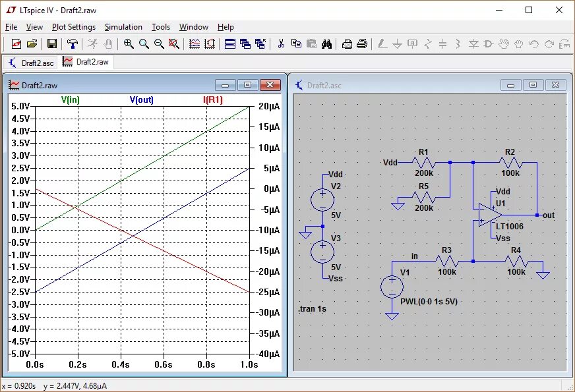Click the V2 voltage source symbol
This screenshot has width=575, height=392.
tap(322, 200)
